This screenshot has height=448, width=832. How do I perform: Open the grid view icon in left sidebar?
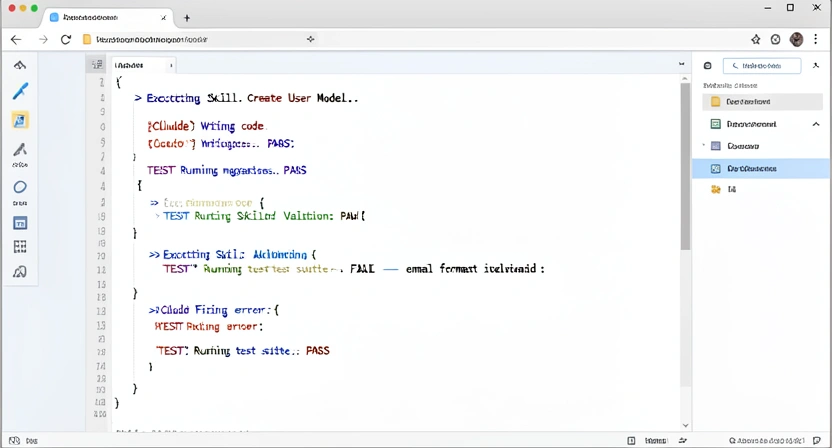[x=20, y=247]
